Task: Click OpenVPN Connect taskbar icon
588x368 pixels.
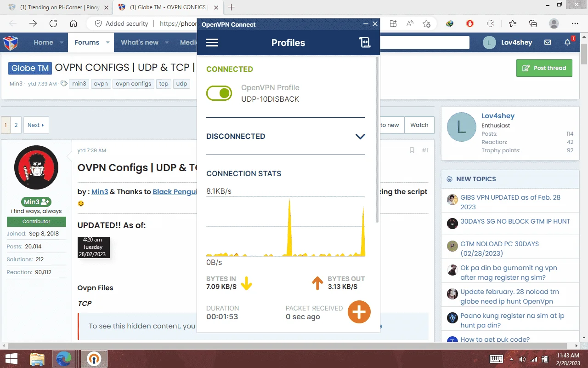Action: coord(94,358)
